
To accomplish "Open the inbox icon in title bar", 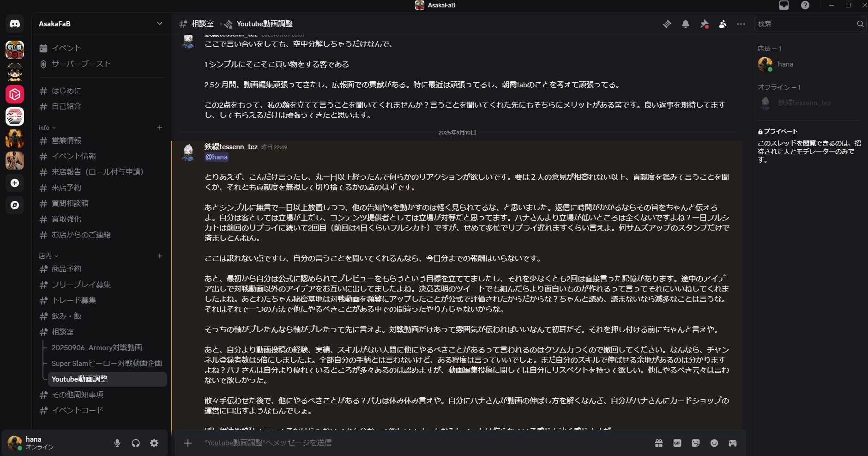I will tap(784, 5).
